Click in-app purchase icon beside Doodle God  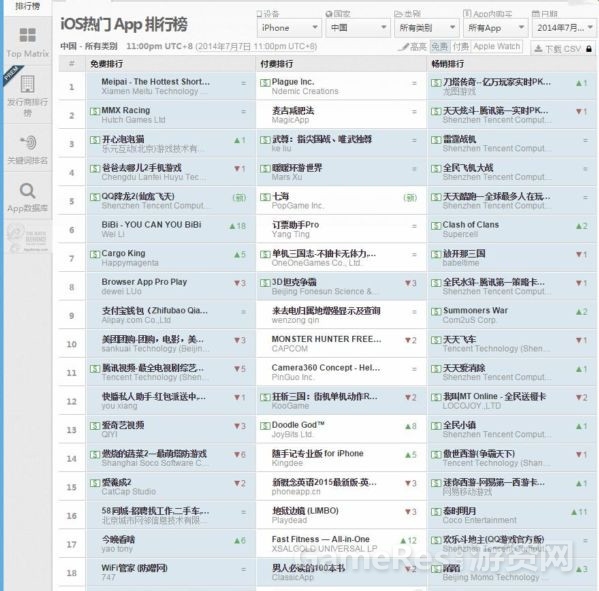(x=265, y=426)
